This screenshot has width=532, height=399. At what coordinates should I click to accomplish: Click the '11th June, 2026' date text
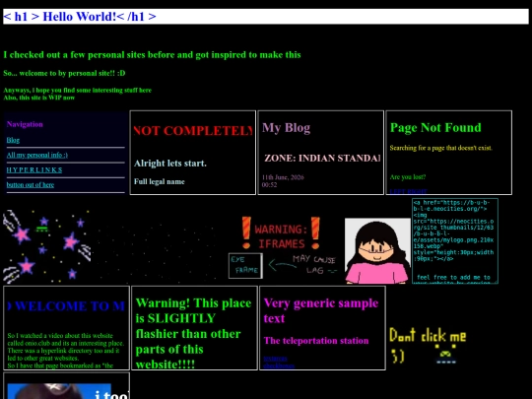tap(283, 177)
